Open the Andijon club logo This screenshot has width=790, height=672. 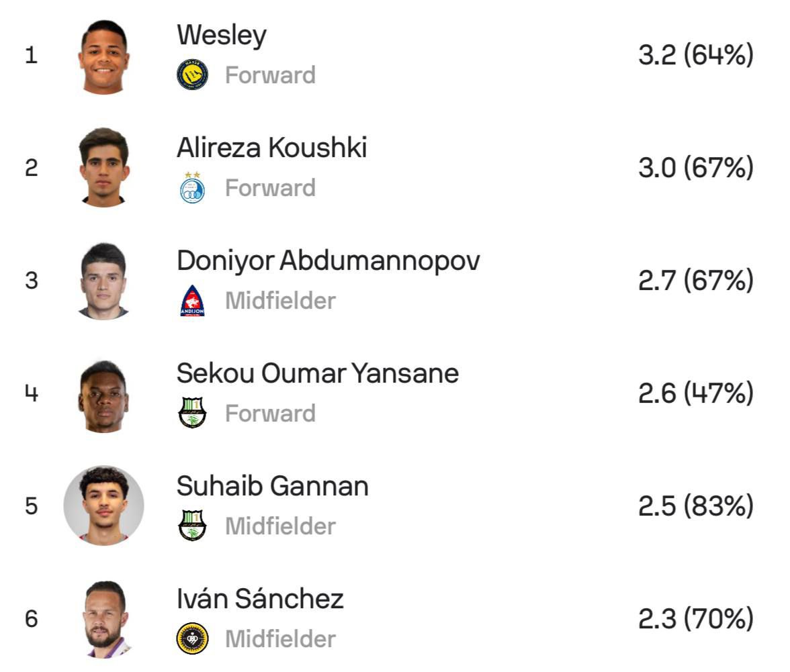click(x=192, y=300)
